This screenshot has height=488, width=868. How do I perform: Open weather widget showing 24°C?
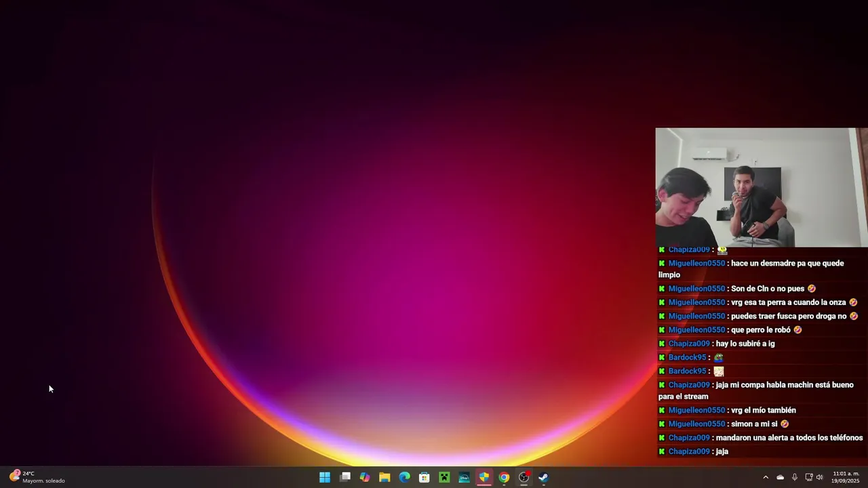click(x=37, y=477)
